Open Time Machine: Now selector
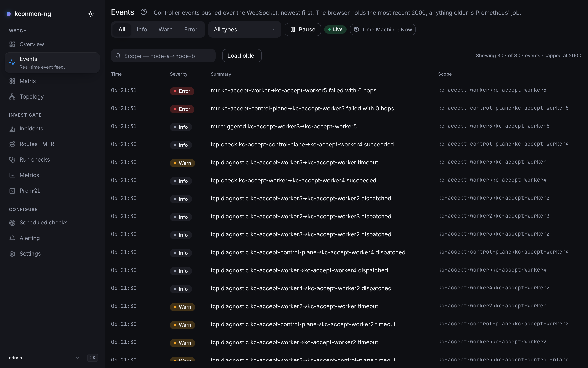Viewport: 588px width, 368px height. [x=383, y=29]
